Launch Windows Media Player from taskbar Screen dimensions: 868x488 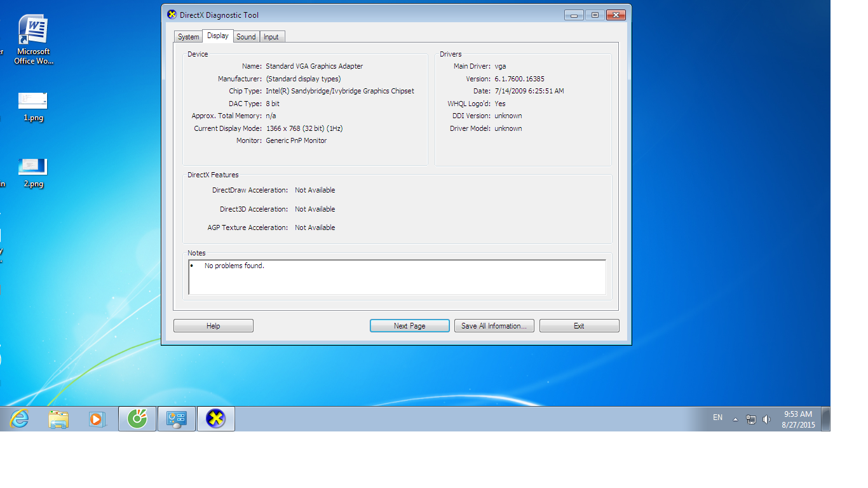pyautogui.click(x=97, y=419)
